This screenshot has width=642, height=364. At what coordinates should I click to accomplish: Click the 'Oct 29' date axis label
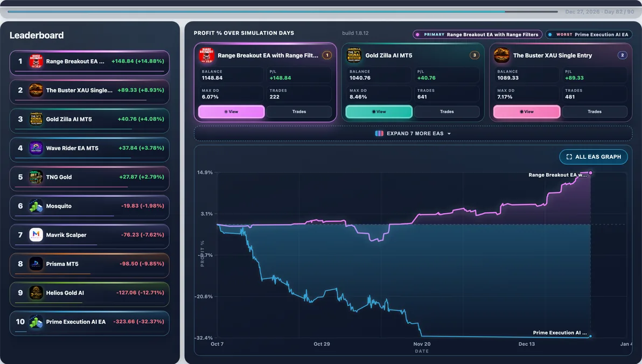[x=322, y=344]
